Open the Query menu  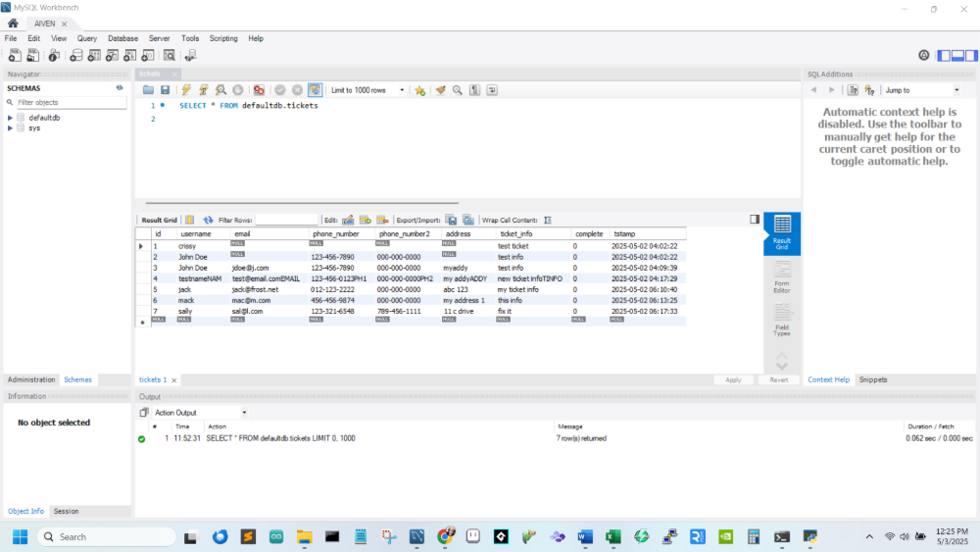tap(87, 38)
